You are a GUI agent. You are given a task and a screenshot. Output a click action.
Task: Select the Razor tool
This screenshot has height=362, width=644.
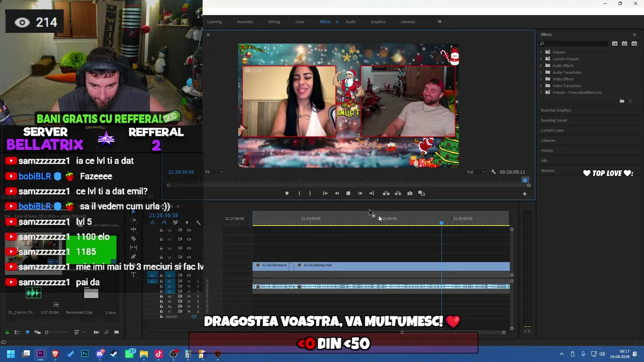(x=133, y=238)
